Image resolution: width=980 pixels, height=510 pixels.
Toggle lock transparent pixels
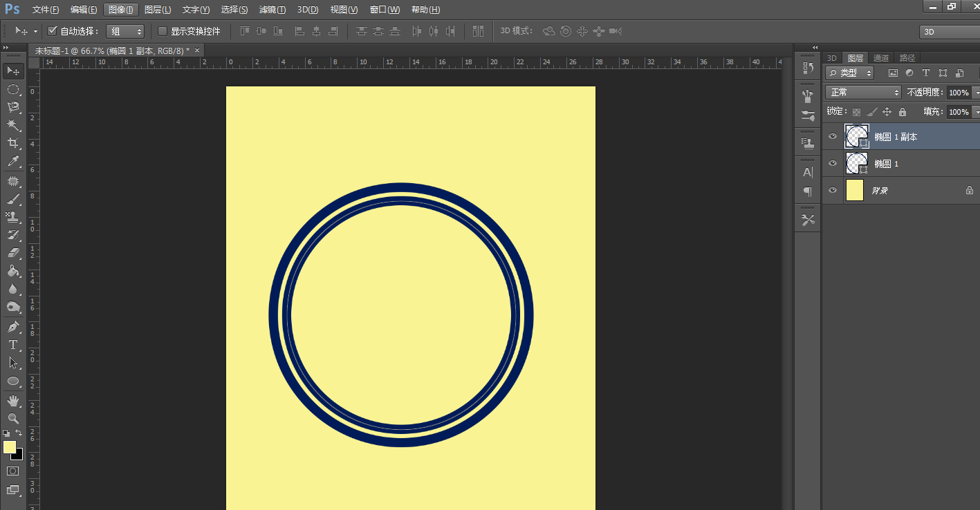click(x=856, y=112)
